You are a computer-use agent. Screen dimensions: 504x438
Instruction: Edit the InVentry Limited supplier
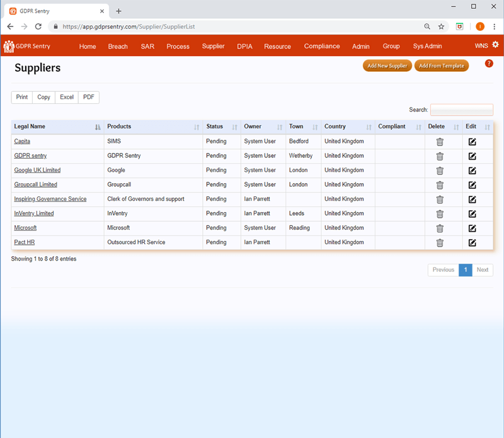pyautogui.click(x=472, y=214)
